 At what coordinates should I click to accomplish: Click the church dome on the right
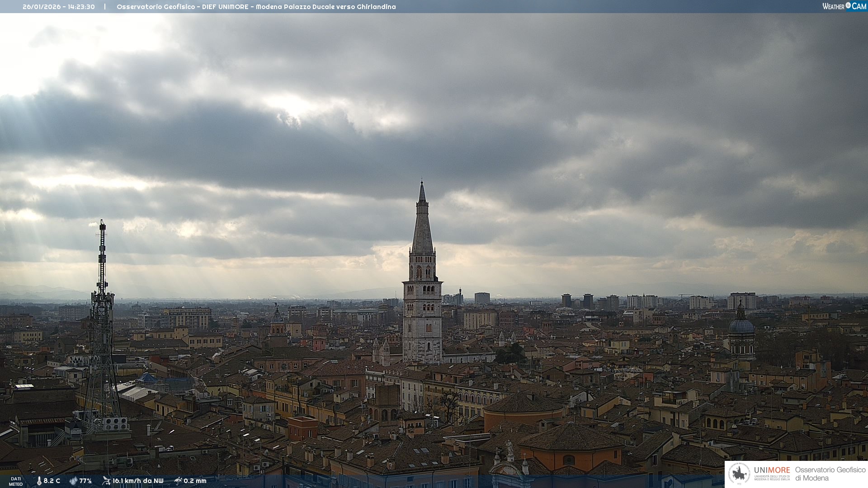(x=741, y=325)
